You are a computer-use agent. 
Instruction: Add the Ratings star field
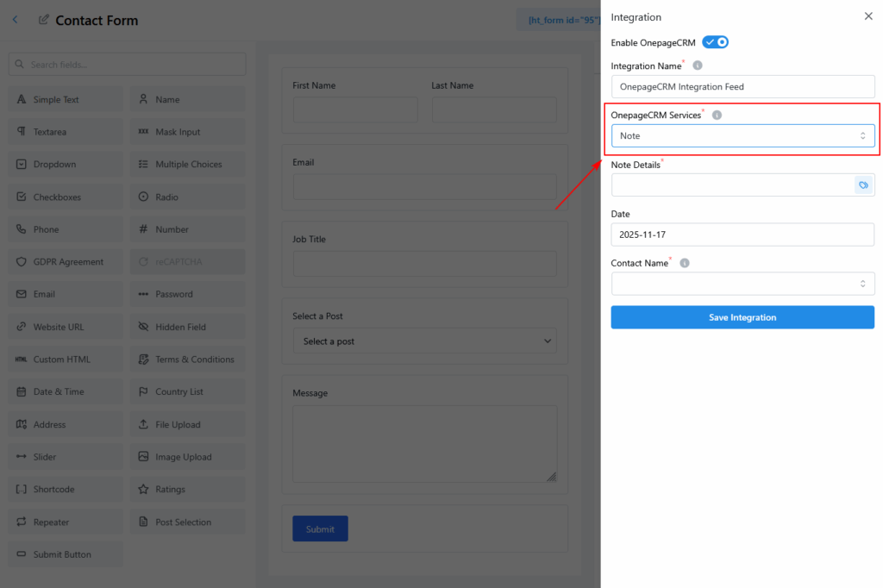[x=187, y=490]
